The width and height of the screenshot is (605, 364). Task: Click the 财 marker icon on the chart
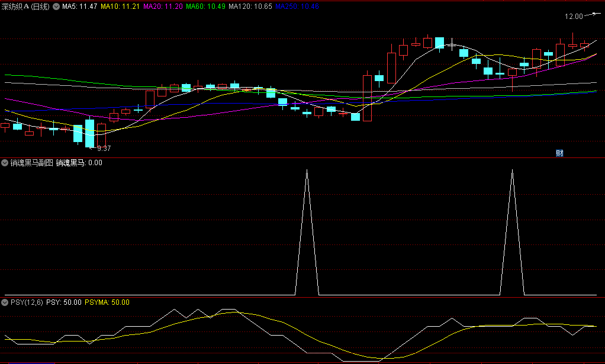[x=559, y=153]
